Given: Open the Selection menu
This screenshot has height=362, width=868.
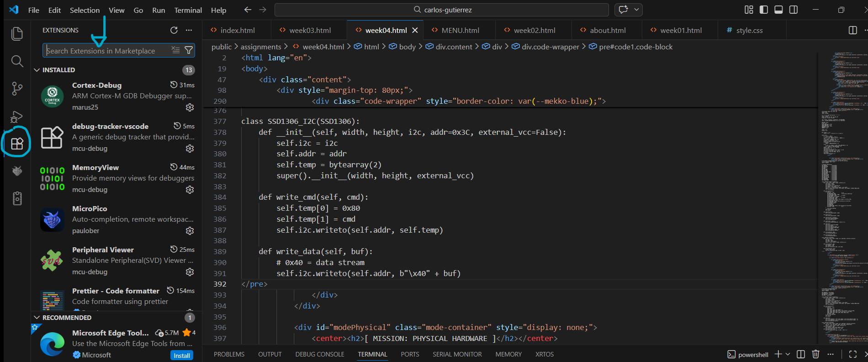Looking at the screenshot, I should 85,10.
